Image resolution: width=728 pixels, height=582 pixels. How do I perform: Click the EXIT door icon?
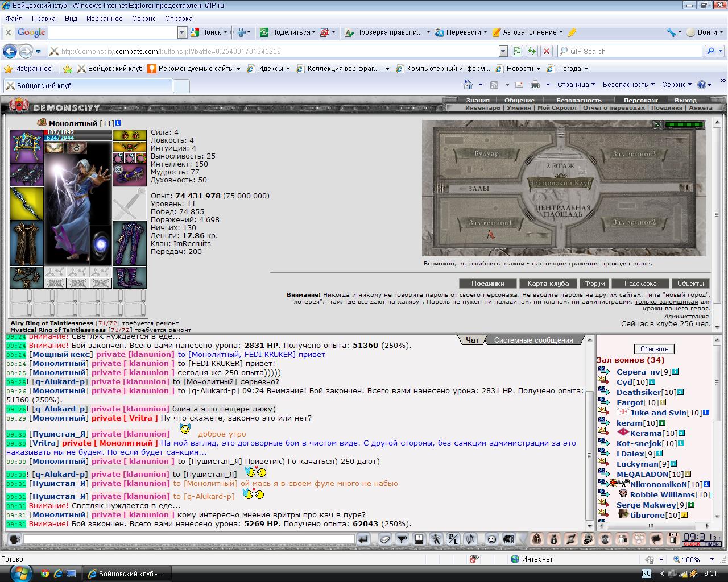coord(673,539)
